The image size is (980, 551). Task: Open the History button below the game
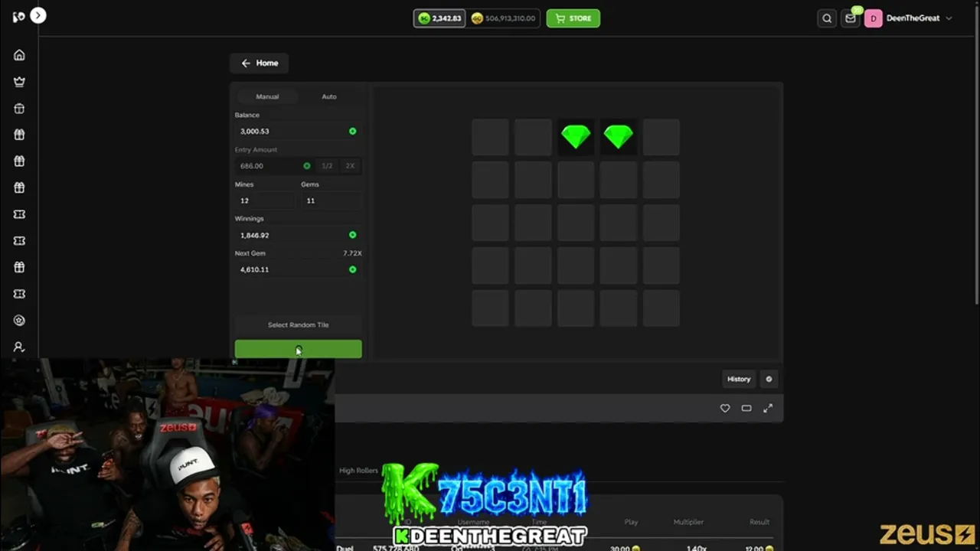click(739, 379)
